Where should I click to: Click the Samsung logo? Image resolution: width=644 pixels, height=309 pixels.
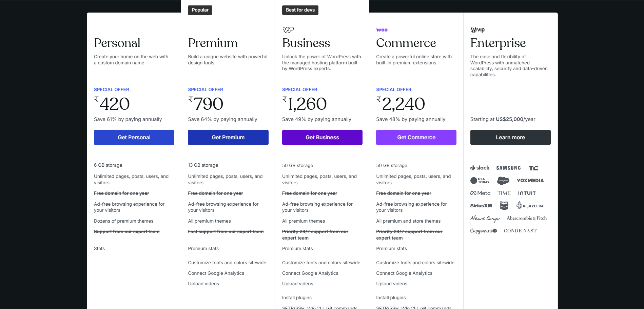(x=508, y=168)
